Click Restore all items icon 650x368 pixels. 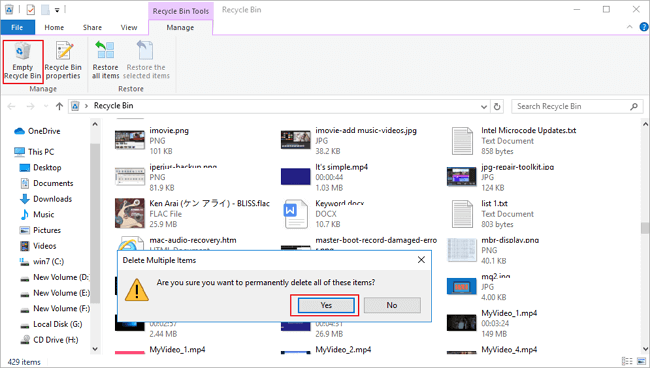point(105,61)
